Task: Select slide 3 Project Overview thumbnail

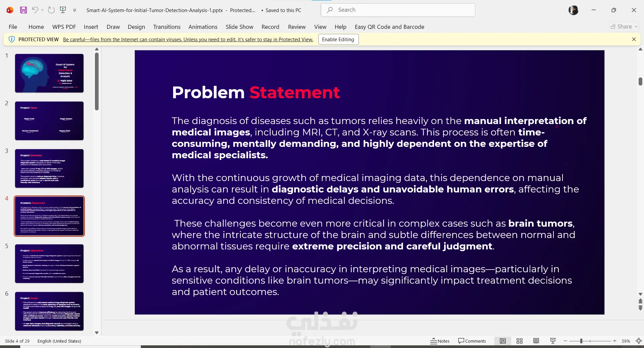Action: (x=49, y=169)
